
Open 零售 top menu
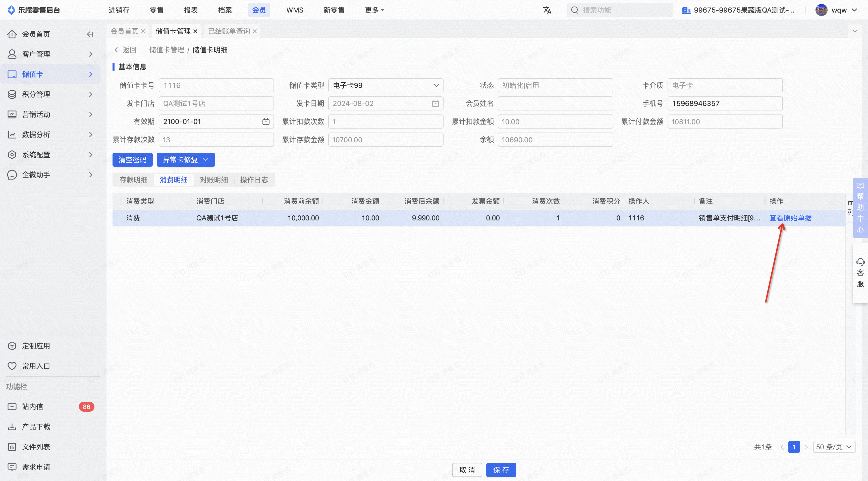pyautogui.click(x=156, y=10)
